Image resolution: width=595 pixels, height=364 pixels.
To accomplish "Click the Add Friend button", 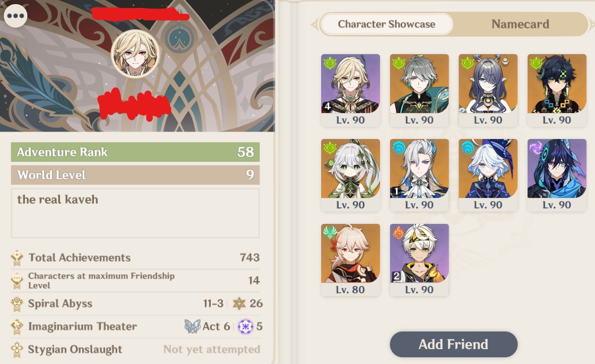I will click(453, 344).
